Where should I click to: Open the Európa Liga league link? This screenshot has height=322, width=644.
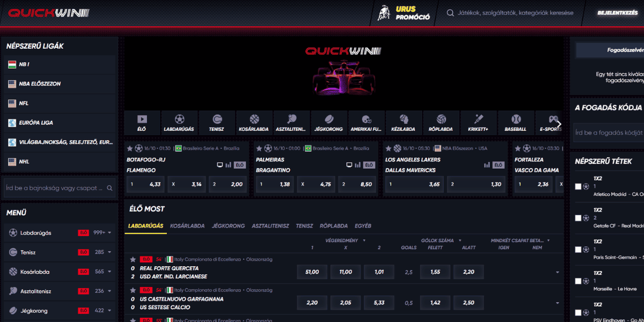[x=59, y=122]
